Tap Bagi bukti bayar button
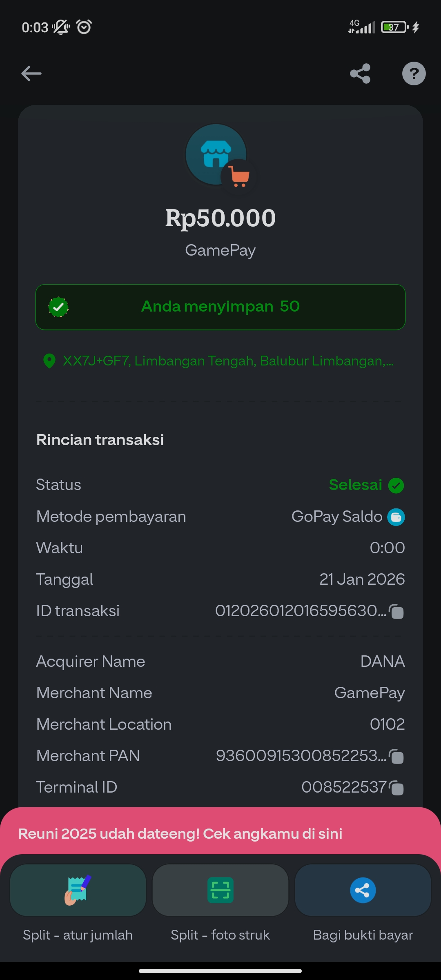Viewport: 441px width, 980px height. point(363,890)
